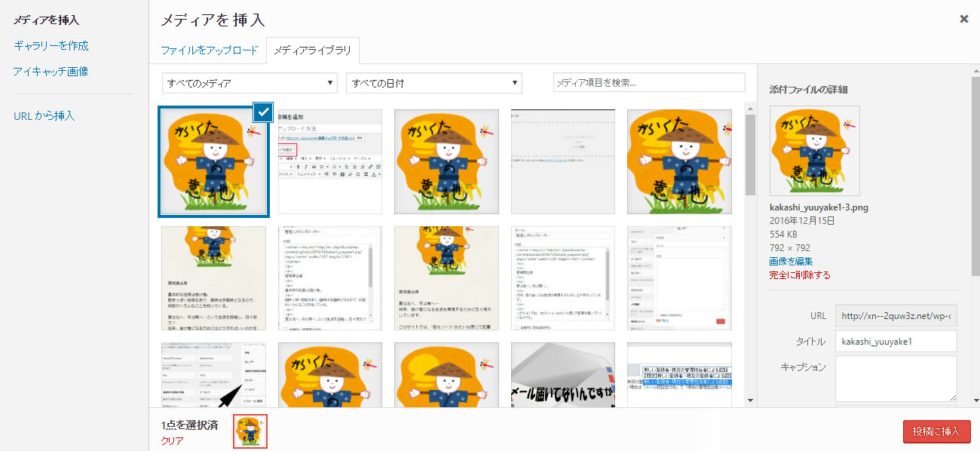Click 完全に削除する delete link
Image resolution: width=980 pixels, height=451 pixels.
tap(800, 275)
